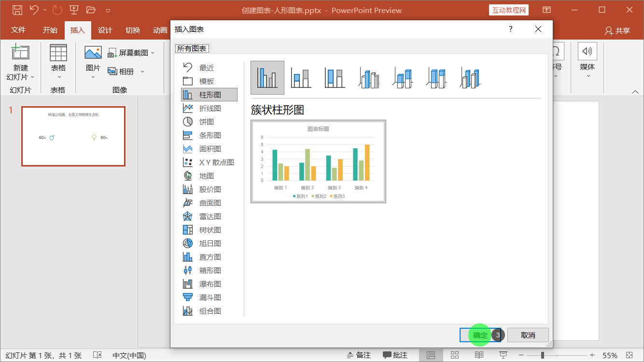The width and height of the screenshot is (644, 362).
Task: Select the stacked column chart subtype icon
Action: tap(301, 77)
